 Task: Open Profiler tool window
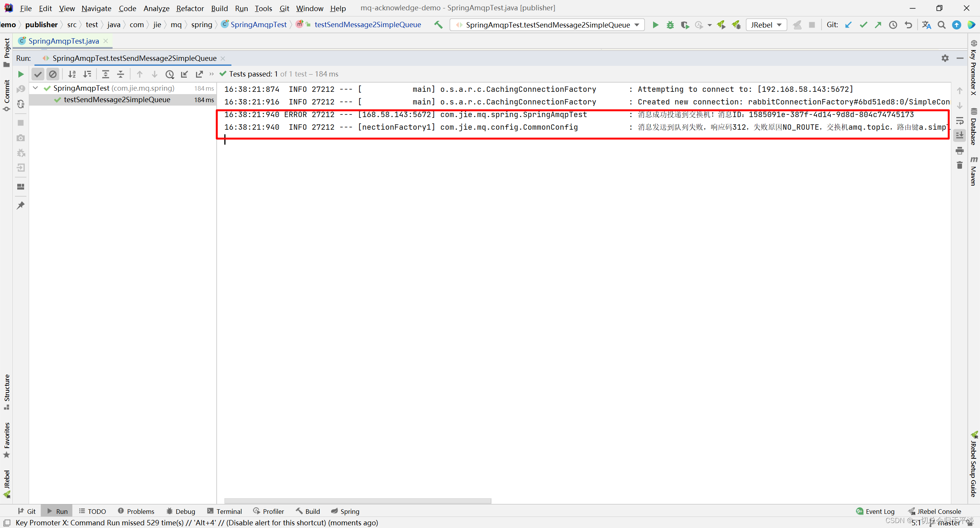pos(269,511)
